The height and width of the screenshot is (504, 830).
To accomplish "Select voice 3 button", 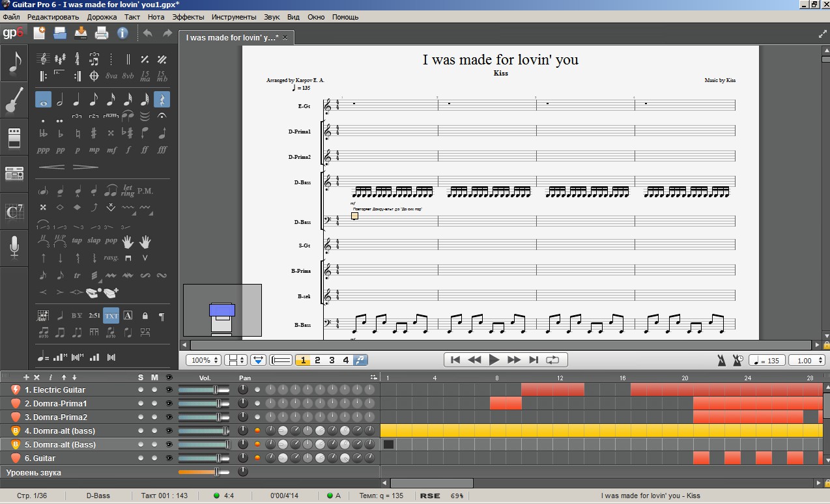I will click(x=332, y=360).
